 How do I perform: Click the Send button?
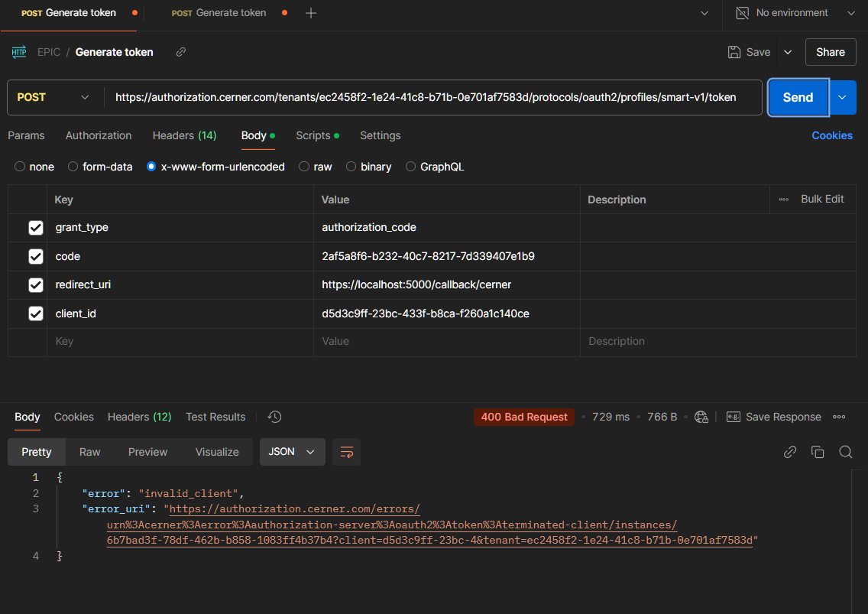coord(798,98)
